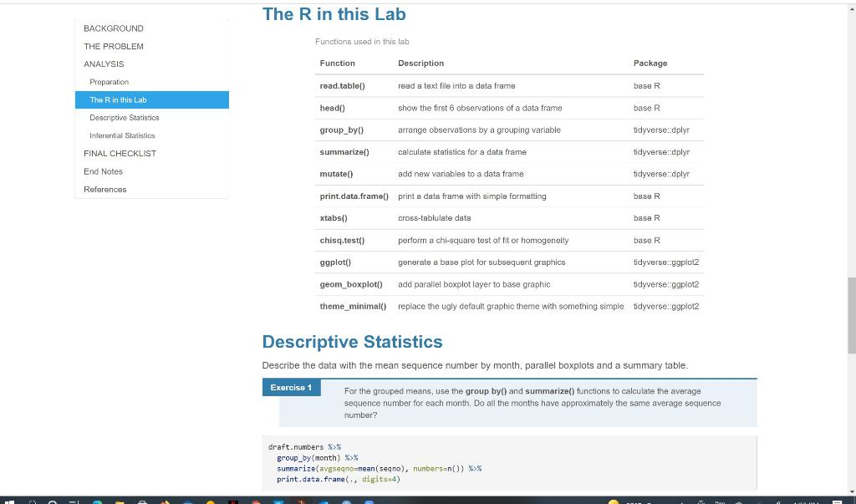Click 'perform a chi-square test' description
Screen dimensions: 856x504
483,240
